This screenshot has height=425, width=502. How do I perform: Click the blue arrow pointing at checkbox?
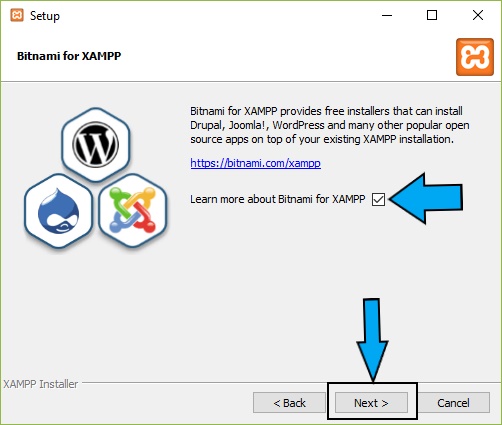(x=426, y=198)
